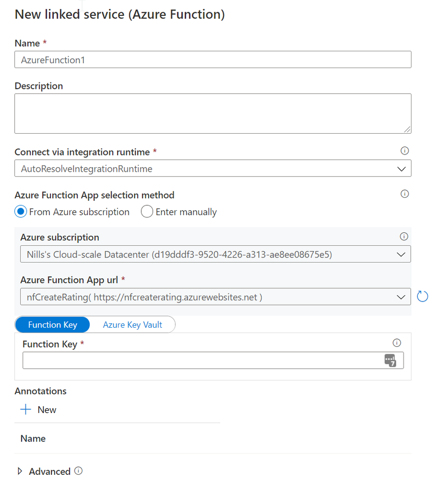Click the plus icon under Annotations
Viewport: 448px width, 493px height.
pyautogui.click(x=25, y=409)
